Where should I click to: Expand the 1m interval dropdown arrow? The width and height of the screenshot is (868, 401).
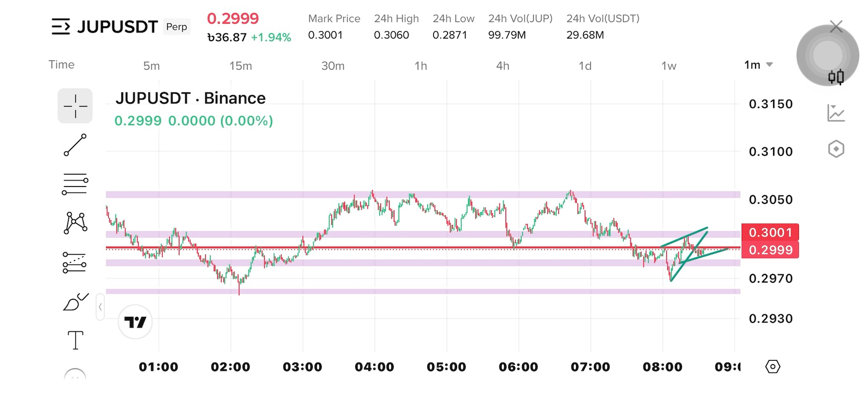click(770, 65)
